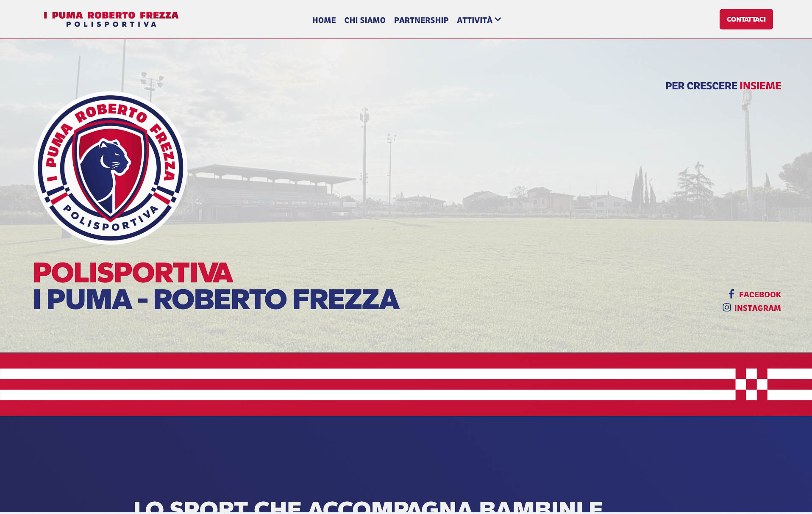This screenshot has height=514, width=812.
Task: Click the Per Crescere Insieme tagline
Action: pyautogui.click(x=723, y=86)
